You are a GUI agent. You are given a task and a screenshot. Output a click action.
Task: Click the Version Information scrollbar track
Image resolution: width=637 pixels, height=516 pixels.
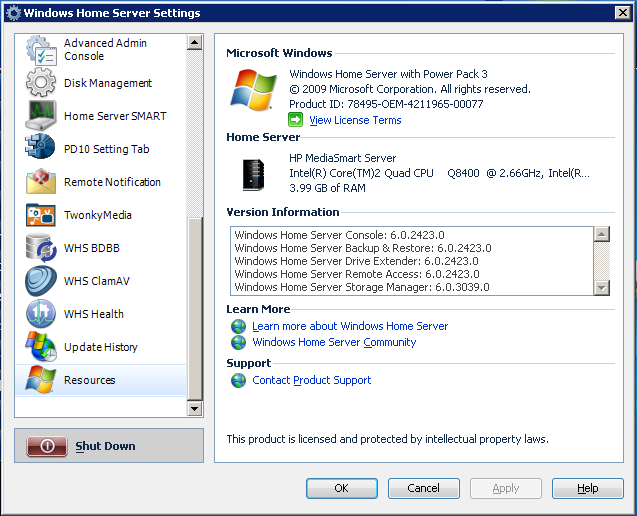(x=602, y=261)
